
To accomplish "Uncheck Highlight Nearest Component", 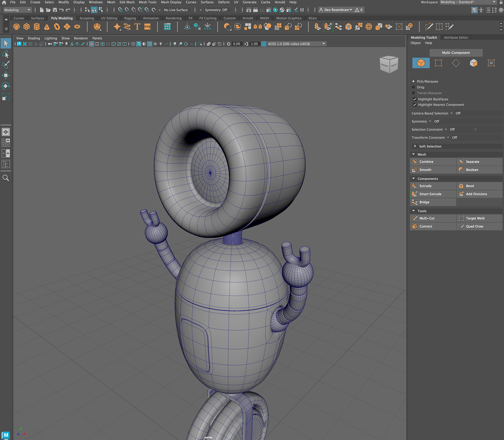I will [415, 105].
